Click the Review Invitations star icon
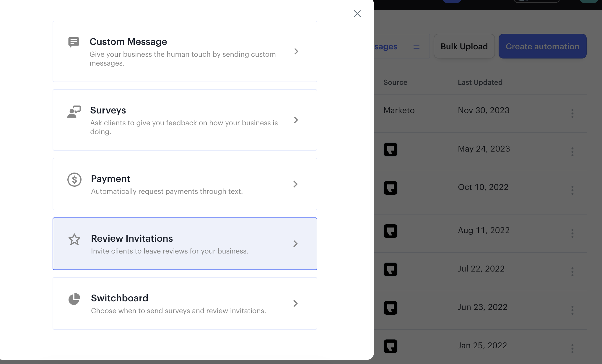The width and height of the screenshot is (602, 364). [x=74, y=240]
